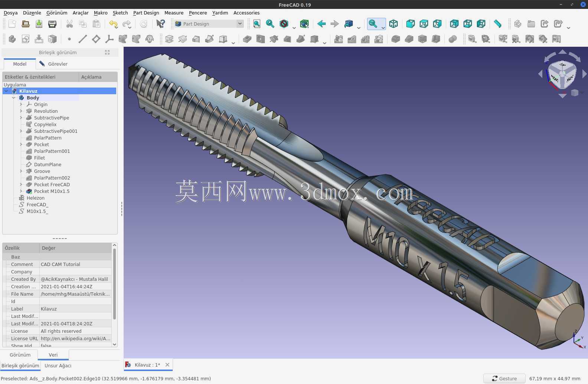The height and width of the screenshot is (384, 588).
Task: Switch to isometric view
Action: coord(393,24)
